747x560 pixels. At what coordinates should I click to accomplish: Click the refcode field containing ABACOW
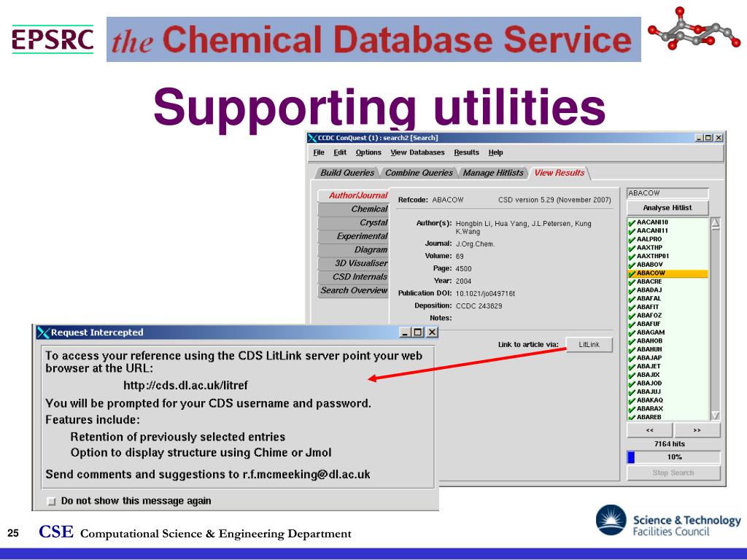pyautogui.click(x=667, y=192)
